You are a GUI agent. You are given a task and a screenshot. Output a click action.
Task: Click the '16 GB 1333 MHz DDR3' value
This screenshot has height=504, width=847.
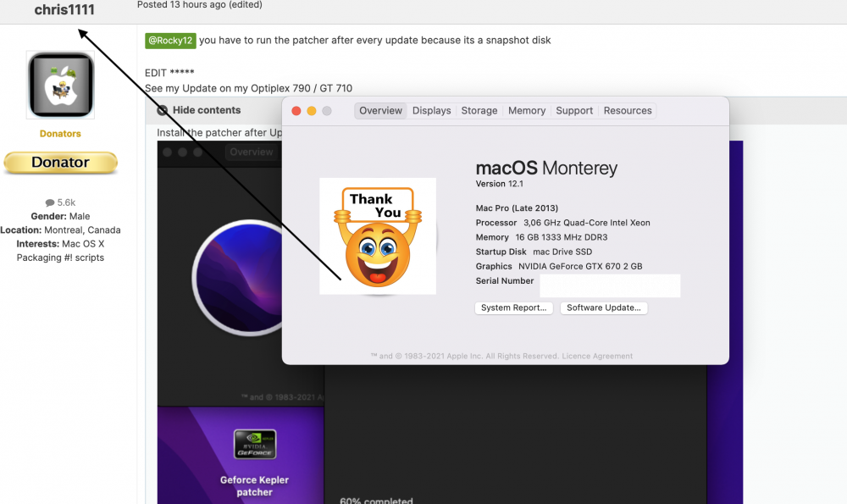562,237
